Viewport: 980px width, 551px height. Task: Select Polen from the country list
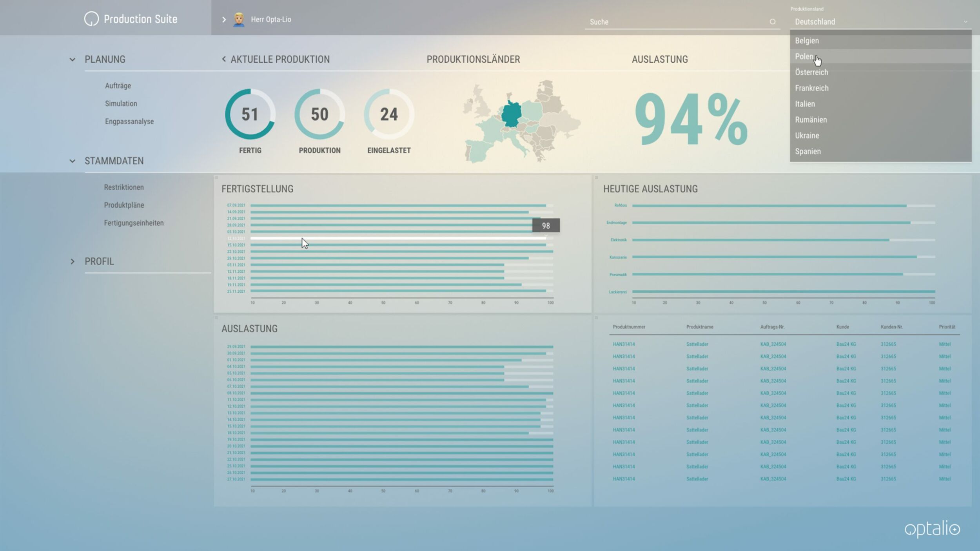pyautogui.click(x=804, y=56)
